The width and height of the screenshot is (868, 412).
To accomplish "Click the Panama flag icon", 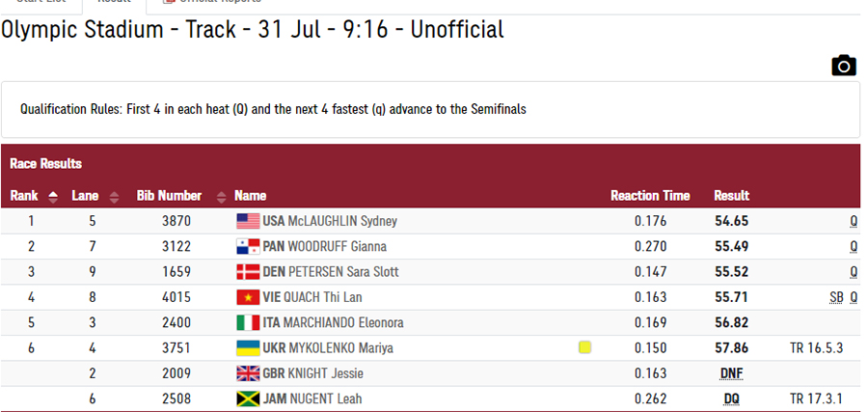I will tap(248, 246).
